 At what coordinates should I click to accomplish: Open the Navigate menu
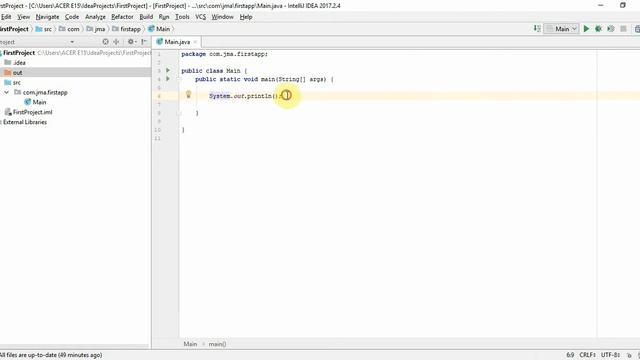coord(47,17)
